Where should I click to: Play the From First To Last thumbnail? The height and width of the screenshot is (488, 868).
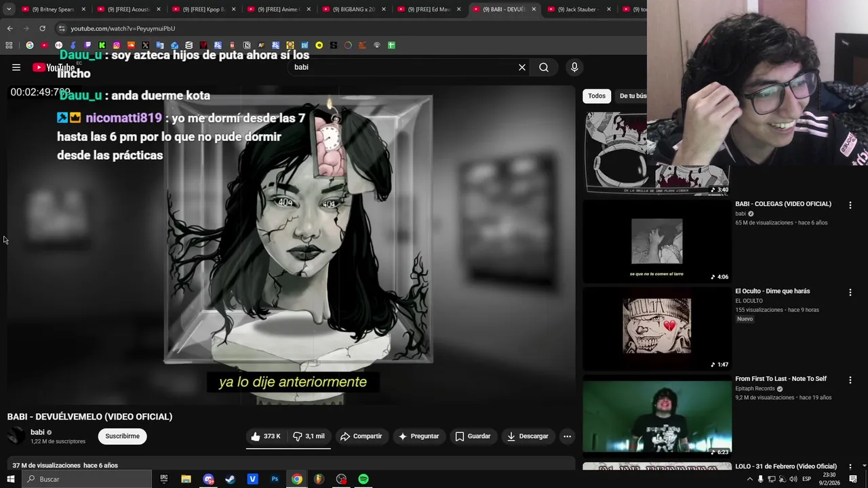[657, 415]
